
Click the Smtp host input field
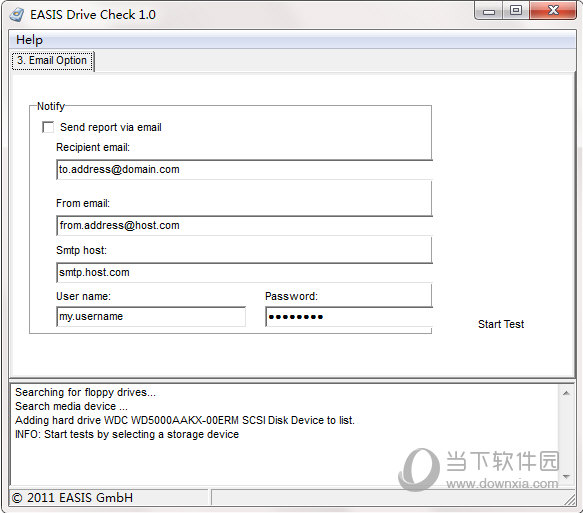244,272
